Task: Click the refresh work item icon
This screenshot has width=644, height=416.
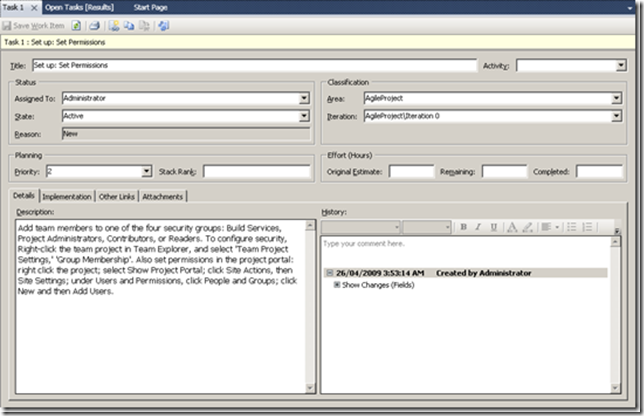Action: click(x=76, y=26)
